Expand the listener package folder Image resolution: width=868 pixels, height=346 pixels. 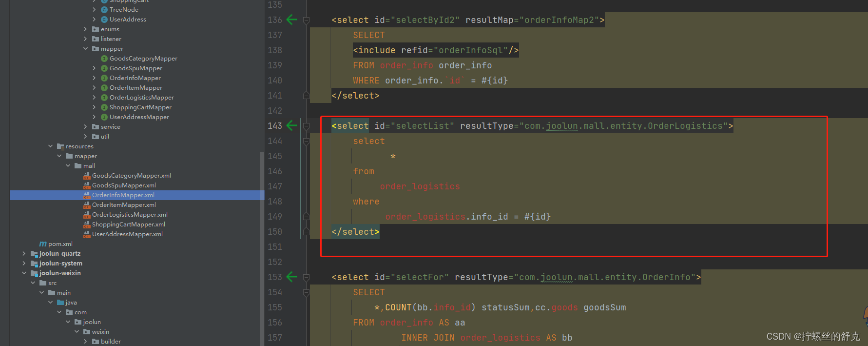point(86,39)
